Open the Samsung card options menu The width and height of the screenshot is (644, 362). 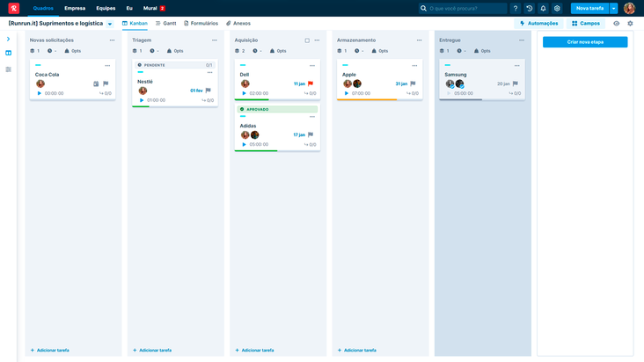[516, 66]
